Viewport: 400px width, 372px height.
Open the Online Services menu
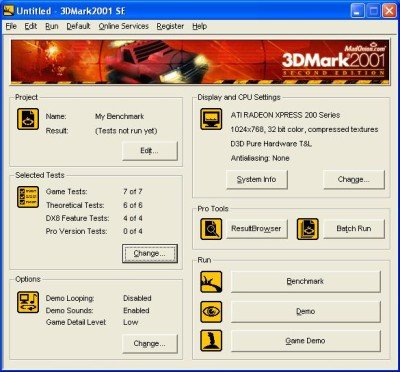click(x=124, y=26)
